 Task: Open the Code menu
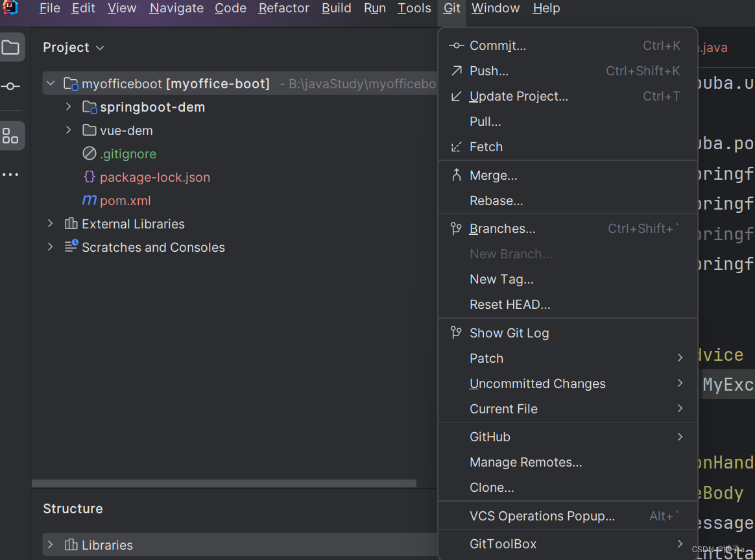point(230,8)
